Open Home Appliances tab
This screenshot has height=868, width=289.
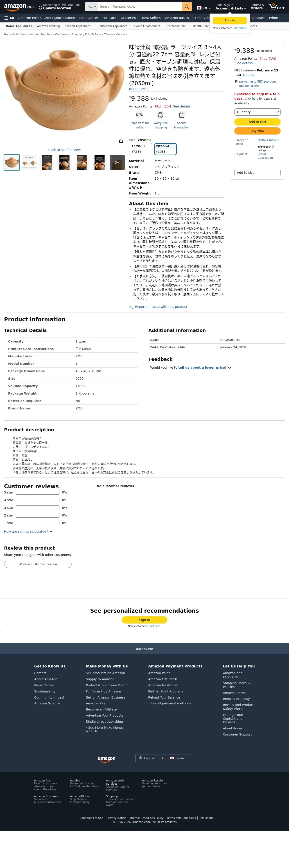[19, 26]
